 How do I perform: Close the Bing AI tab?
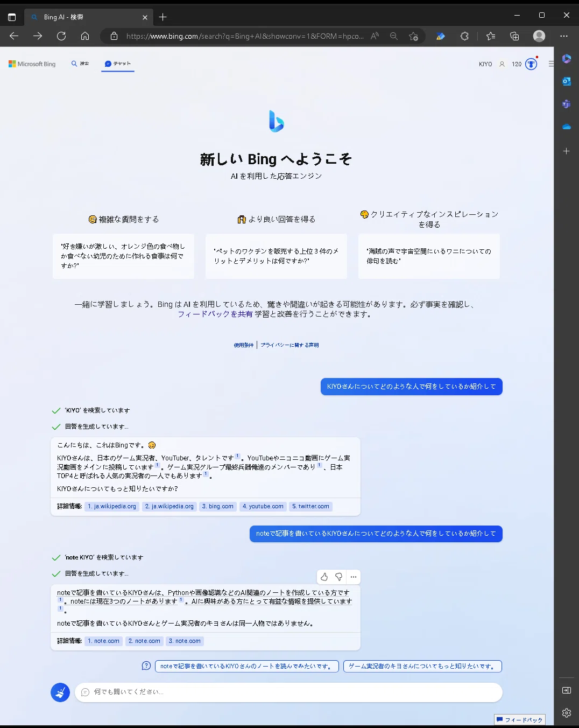pos(145,17)
